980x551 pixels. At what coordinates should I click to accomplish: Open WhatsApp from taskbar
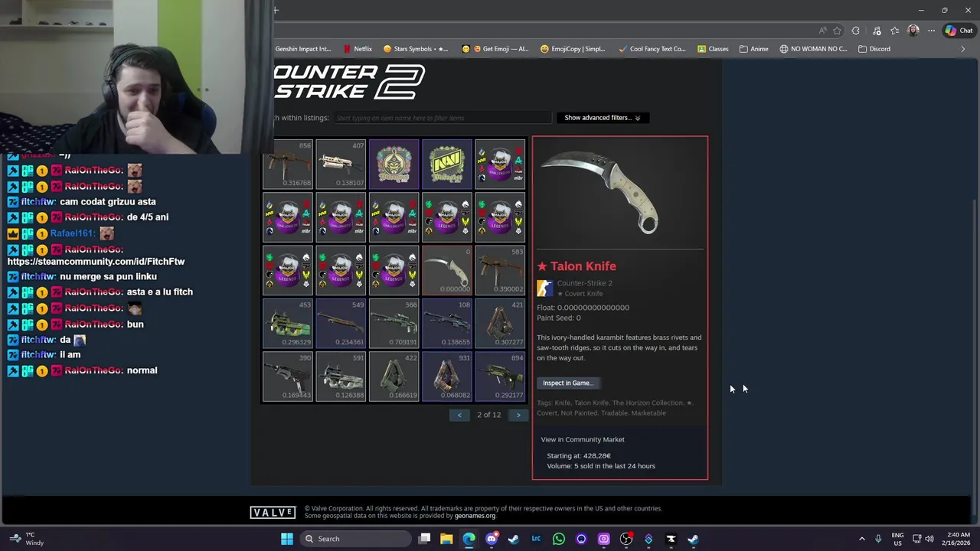pos(558,539)
